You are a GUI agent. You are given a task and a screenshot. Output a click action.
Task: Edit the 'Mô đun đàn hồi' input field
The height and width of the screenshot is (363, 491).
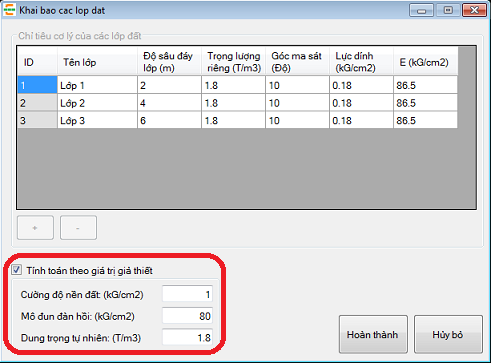click(187, 316)
